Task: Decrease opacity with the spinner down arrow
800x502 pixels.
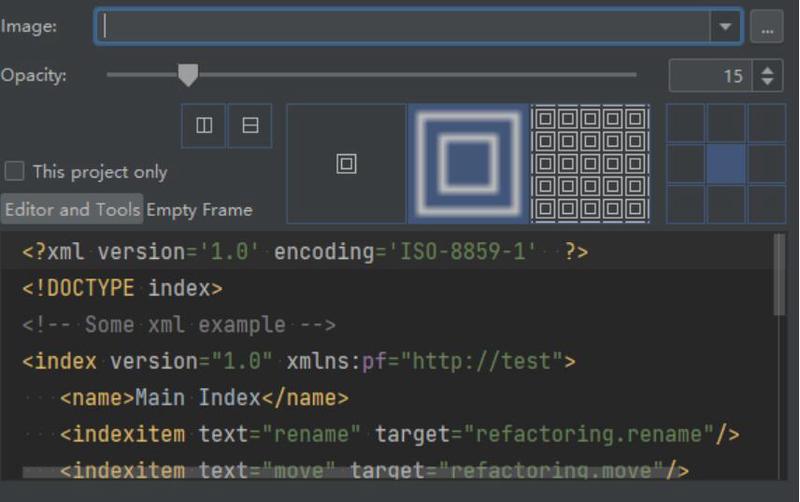Action: (767, 82)
